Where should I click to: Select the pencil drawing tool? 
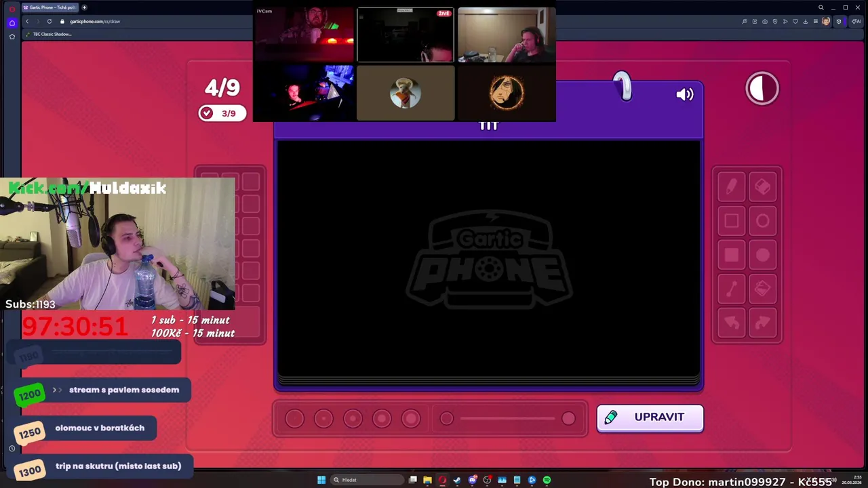(732, 187)
